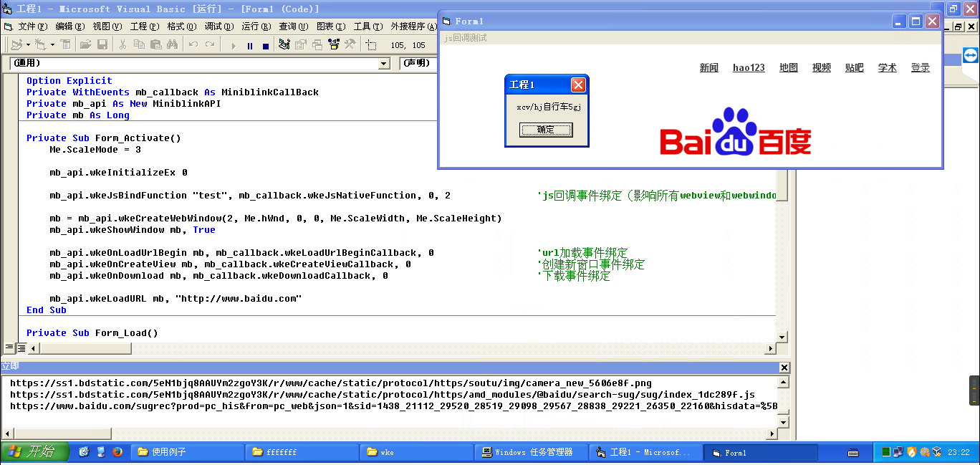980x465 pixels.
Task: Stop the running program with End button
Action: (266, 46)
